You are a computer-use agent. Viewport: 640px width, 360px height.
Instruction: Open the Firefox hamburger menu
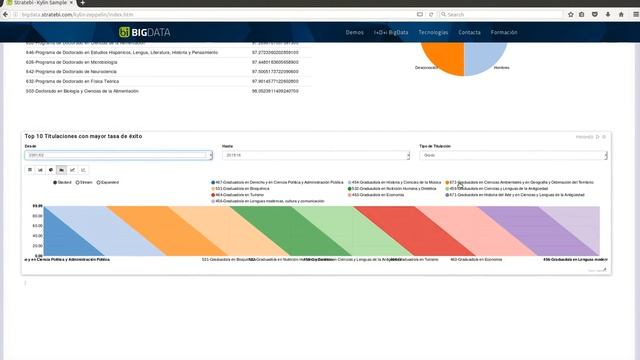coord(636,14)
